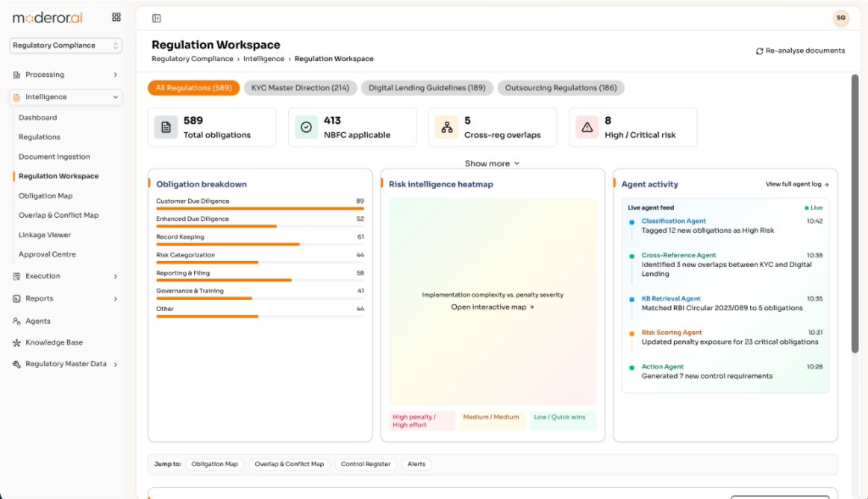The width and height of the screenshot is (868, 499).
Task: Click the Live status indicator
Action: [x=814, y=208]
